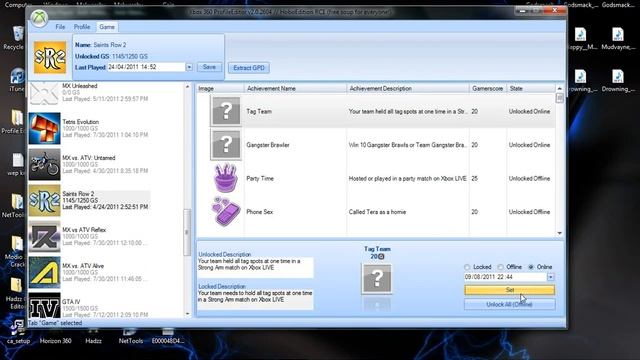640x360 pixels.
Task: Click the 09/08/2011 22:44 unlock date field
Action: 505,277
